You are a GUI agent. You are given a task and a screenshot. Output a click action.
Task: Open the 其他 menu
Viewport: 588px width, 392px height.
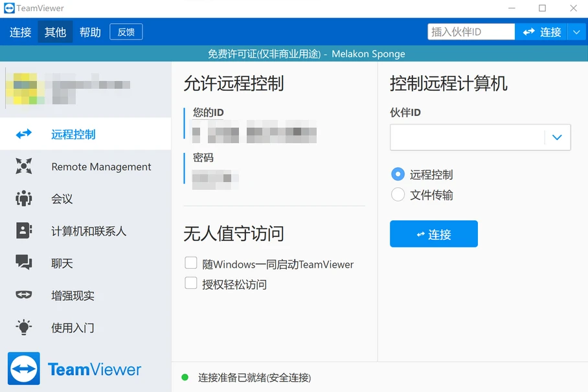pyautogui.click(x=55, y=32)
